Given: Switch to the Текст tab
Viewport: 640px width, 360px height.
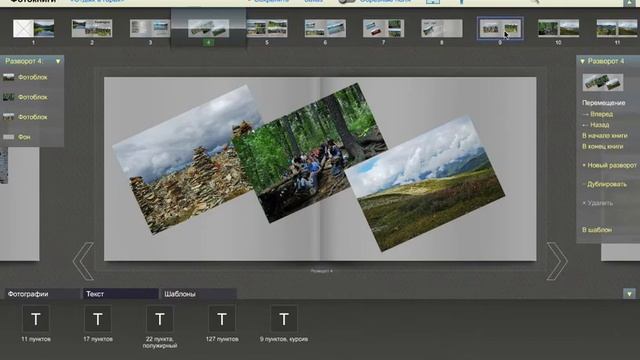Looking at the screenshot, I should pos(120,294).
